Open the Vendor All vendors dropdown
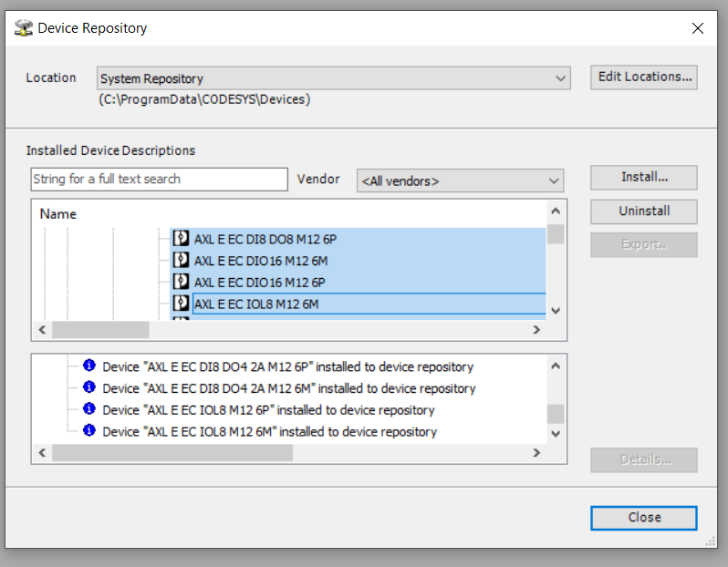728x567 pixels. (460, 181)
